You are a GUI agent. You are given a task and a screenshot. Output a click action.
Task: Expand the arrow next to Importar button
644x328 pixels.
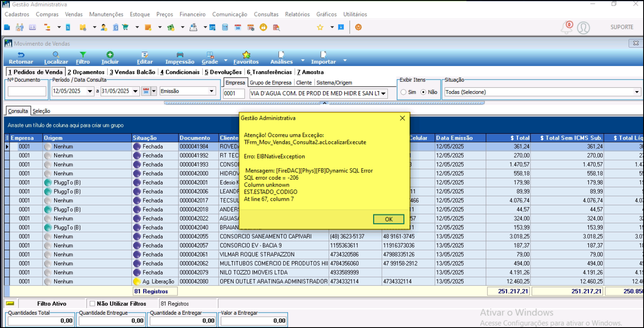[345, 61]
